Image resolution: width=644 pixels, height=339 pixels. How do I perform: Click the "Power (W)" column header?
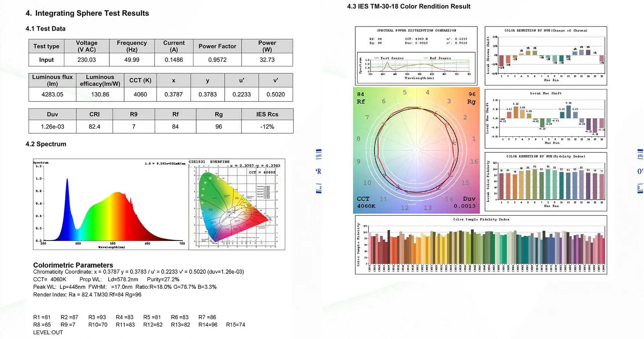(267, 46)
